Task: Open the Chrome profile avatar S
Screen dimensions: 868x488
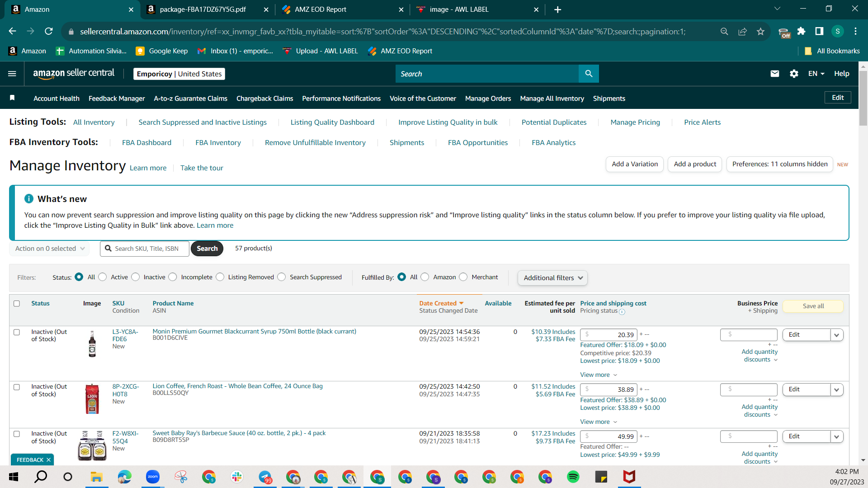Action: coord(838,31)
